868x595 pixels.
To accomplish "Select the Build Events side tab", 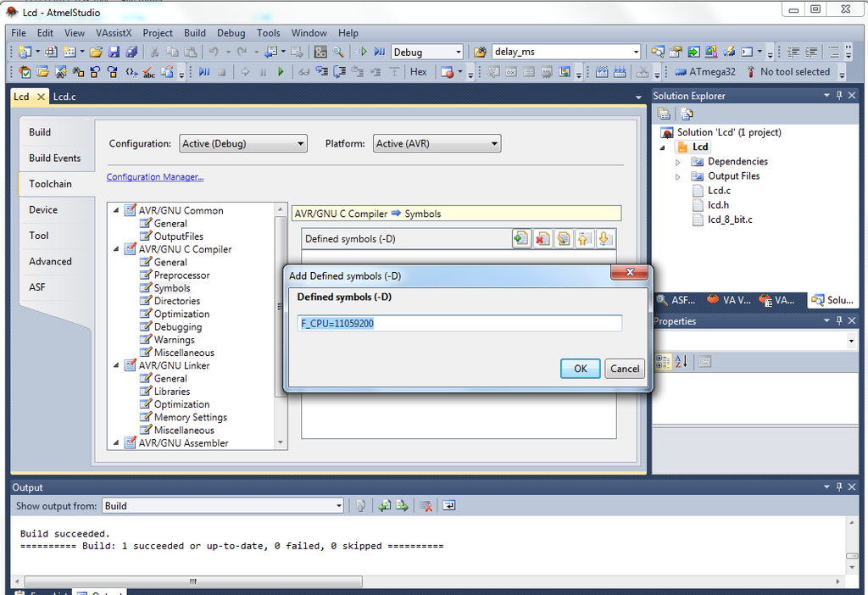I will tap(55, 158).
